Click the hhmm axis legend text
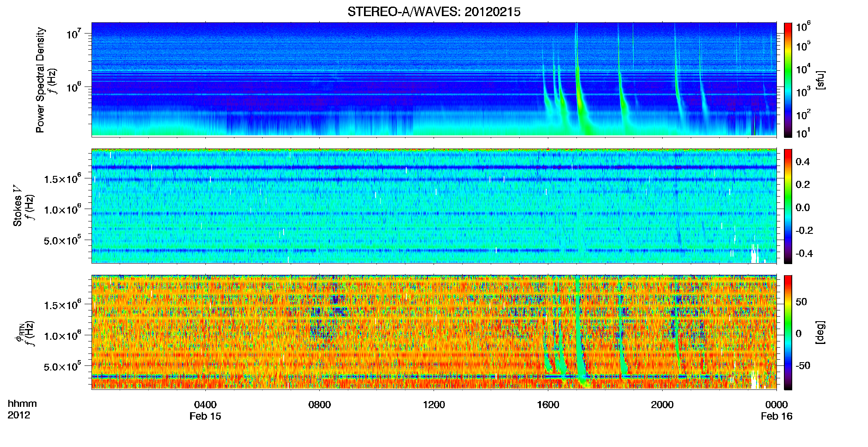The width and height of the screenshot is (868, 447). click(22, 404)
